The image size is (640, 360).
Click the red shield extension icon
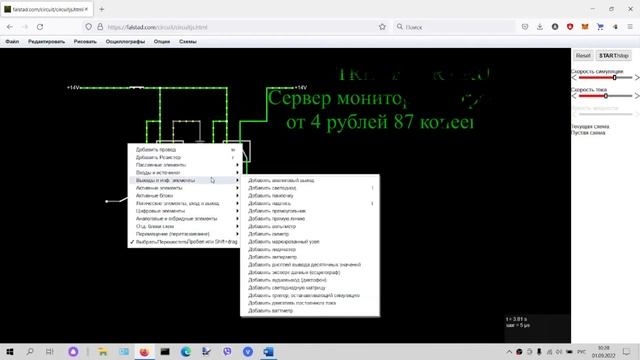pyautogui.click(x=570, y=27)
